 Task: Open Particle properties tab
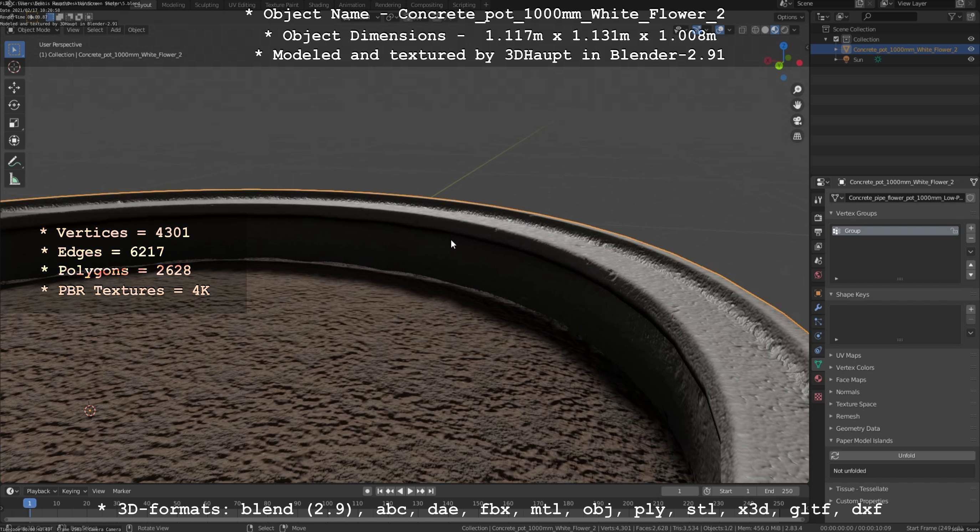(818, 322)
